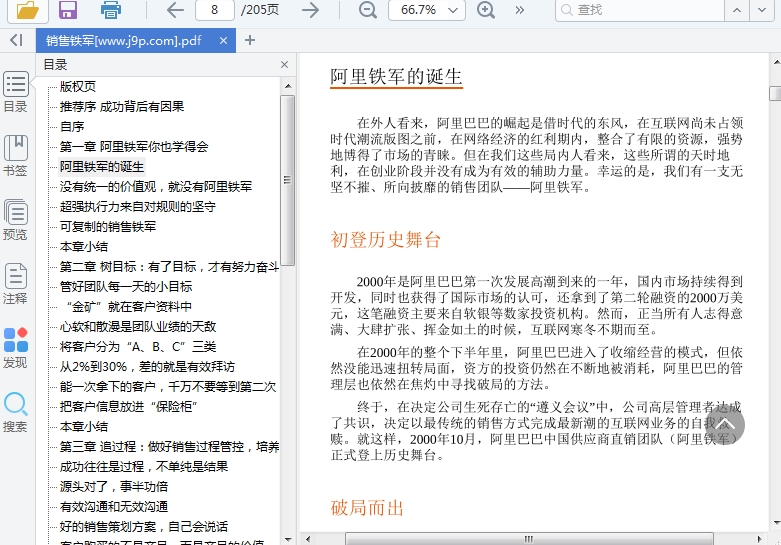Close the 目录 outline panel

coord(284,65)
